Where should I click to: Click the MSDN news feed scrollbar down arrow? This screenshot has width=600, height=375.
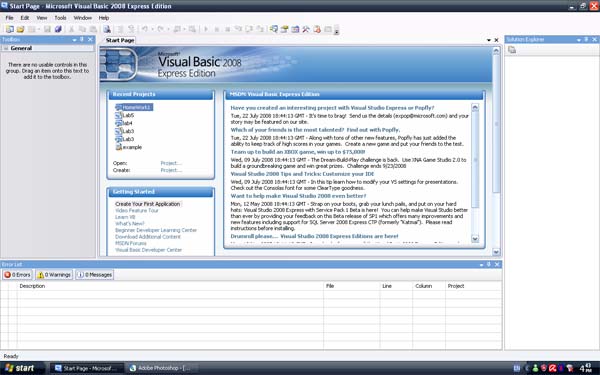[x=475, y=239]
